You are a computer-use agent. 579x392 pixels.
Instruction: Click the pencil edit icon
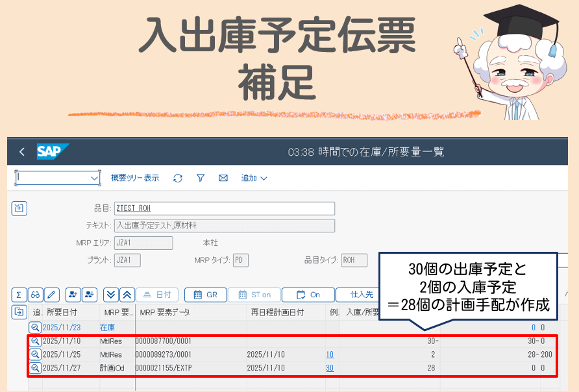(53, 295)
